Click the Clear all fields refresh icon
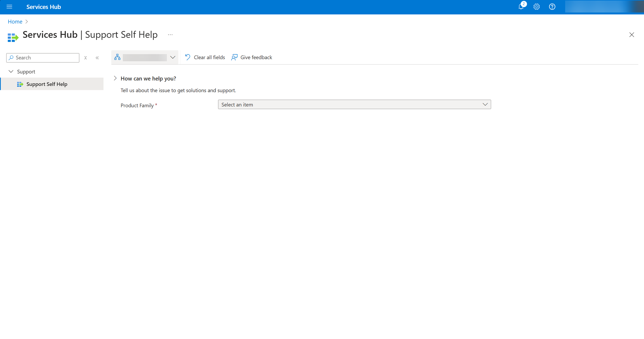Viewport: 644px width, 339px height. (187, 57)
